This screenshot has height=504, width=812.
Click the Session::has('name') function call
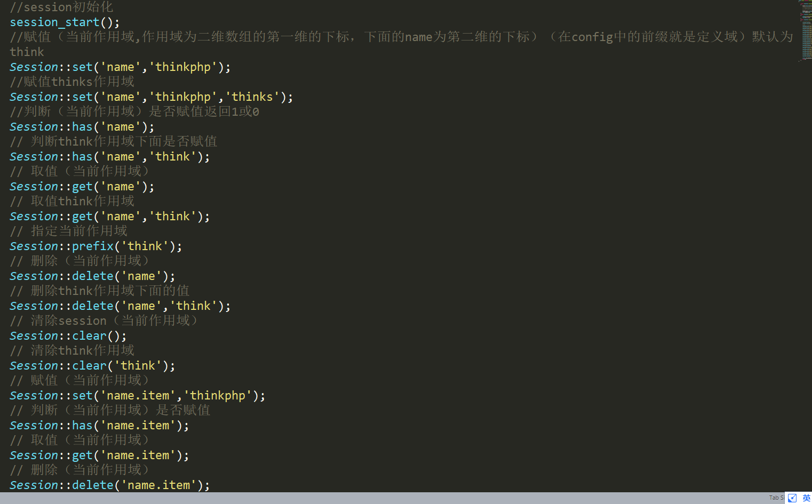(x=80, y=126)
